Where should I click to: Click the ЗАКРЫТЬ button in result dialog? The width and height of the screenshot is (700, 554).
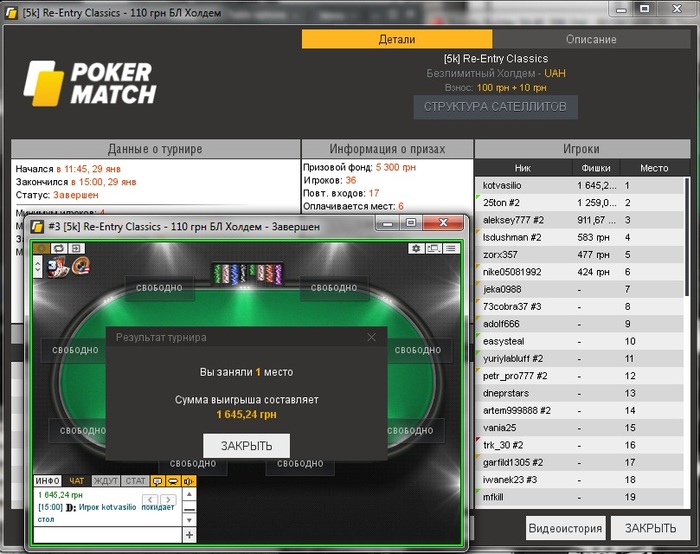pyautogui.click(x=246, y=446)
